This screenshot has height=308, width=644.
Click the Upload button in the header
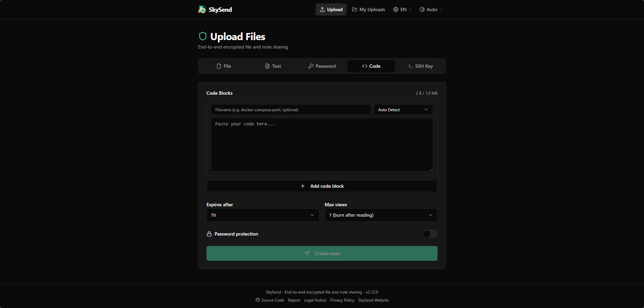[331, 9]
